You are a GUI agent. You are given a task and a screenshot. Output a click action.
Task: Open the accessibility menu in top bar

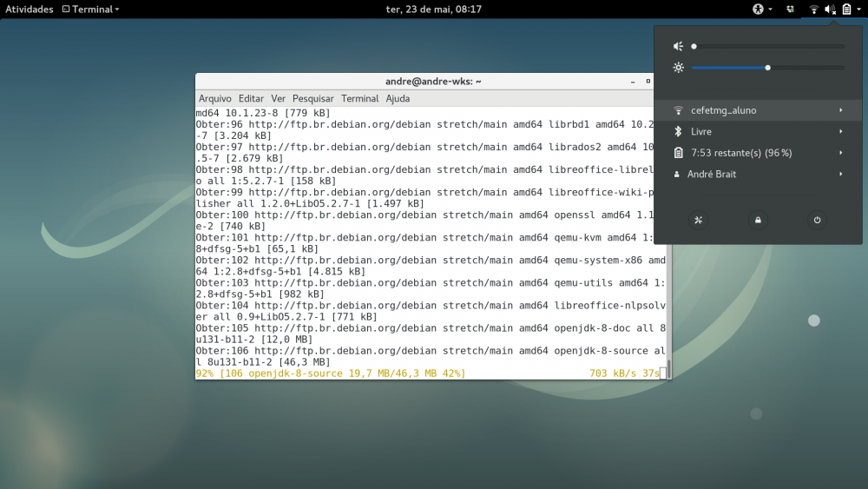[761, 10]
